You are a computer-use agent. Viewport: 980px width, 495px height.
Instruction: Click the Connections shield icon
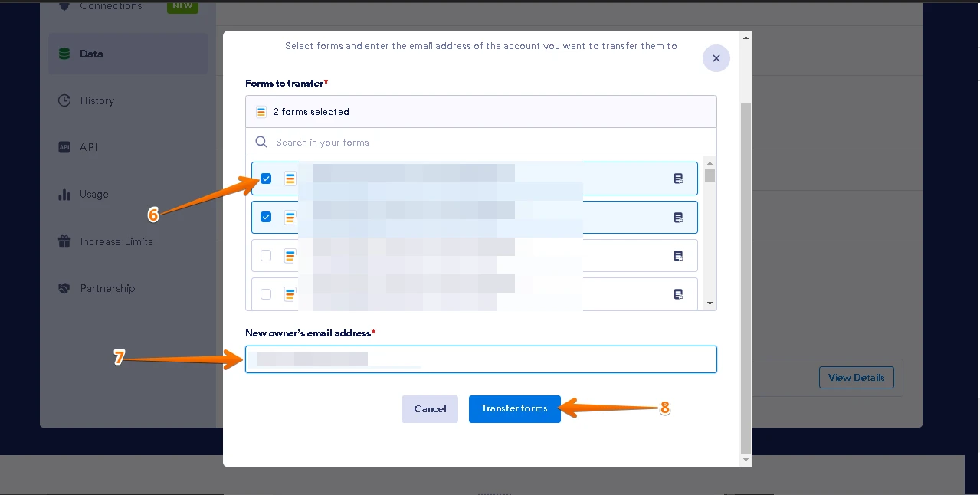point(64,6)
